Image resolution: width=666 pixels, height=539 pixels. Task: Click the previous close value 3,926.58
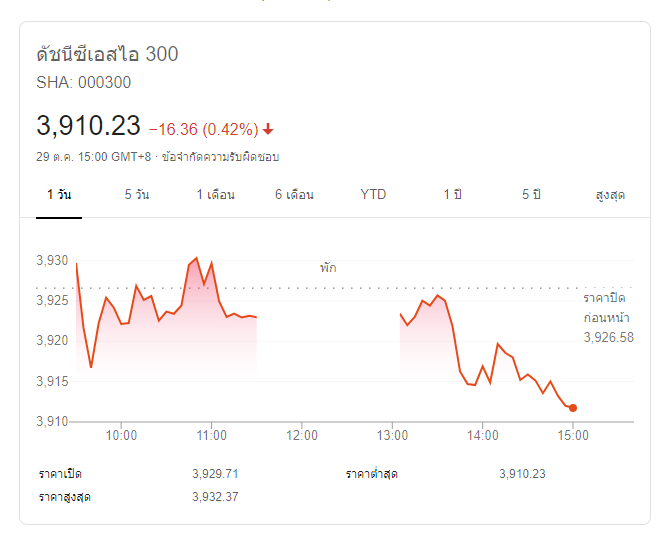coord(608,338)
